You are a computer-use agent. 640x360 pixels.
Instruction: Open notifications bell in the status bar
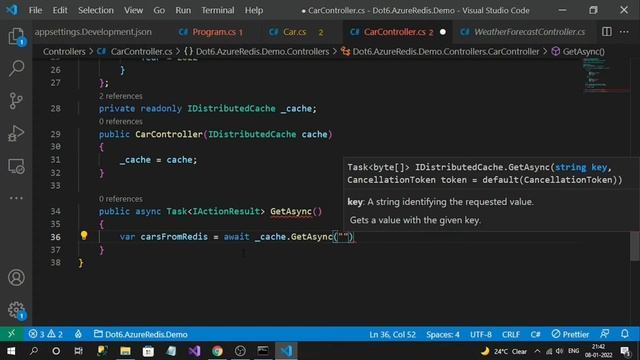click(x=624, y=334)
